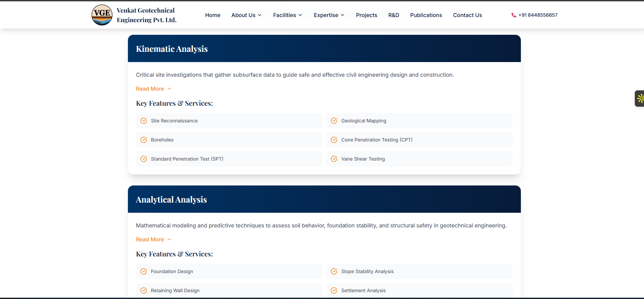Click Venkat Geotechnical Engineering Pvt. Ltd. title

click(x=147, y=15)
